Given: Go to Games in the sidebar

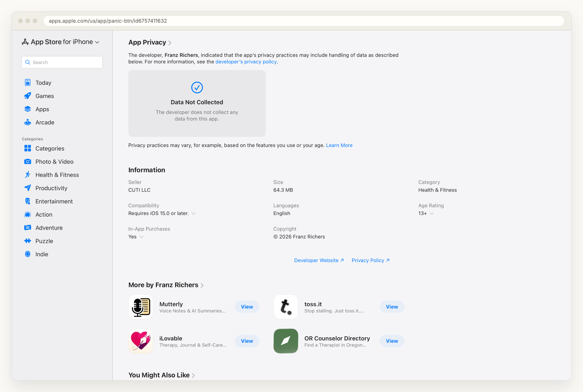Looking at the screenshot, I should pyautogui.click(x=45, y=96).
